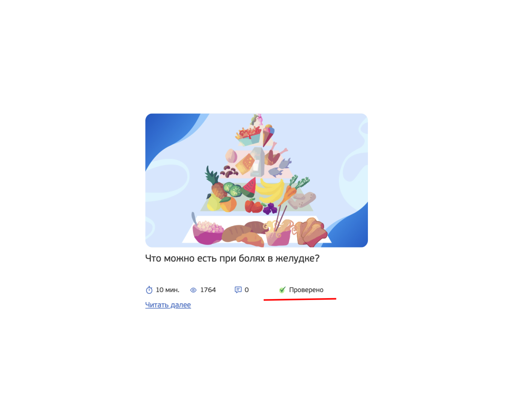Click the bananas in the food pyramid
The width and height of the screenshot is (512, 420).
click(272, 190)
